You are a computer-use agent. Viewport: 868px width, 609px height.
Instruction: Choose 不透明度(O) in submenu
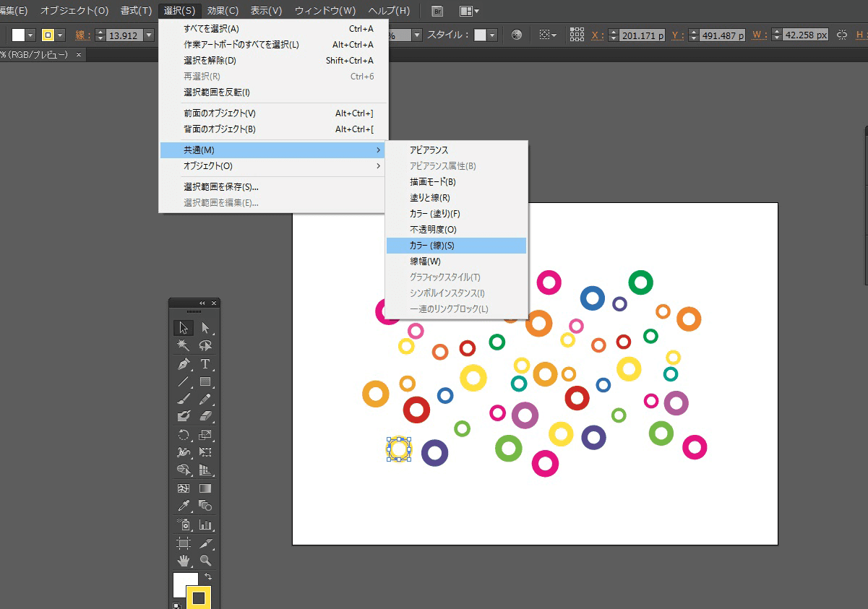[x=456, y=230]
